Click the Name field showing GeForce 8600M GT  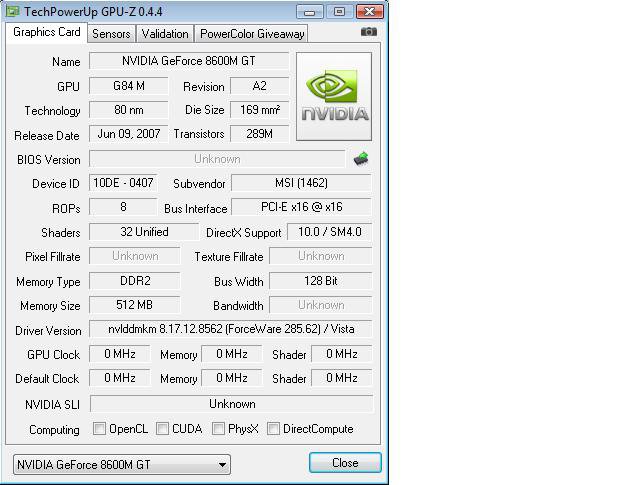tap(189, 61)
